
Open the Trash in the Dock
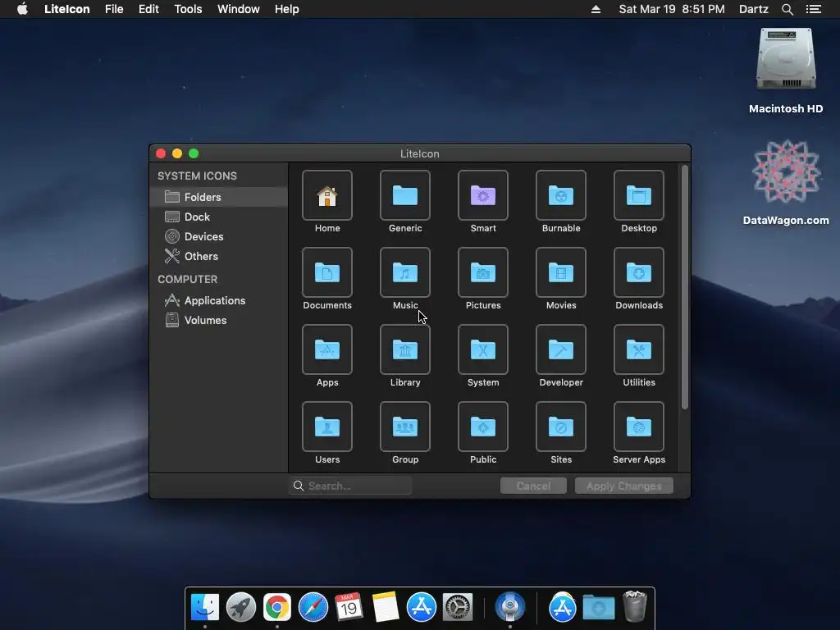point(635,606)
